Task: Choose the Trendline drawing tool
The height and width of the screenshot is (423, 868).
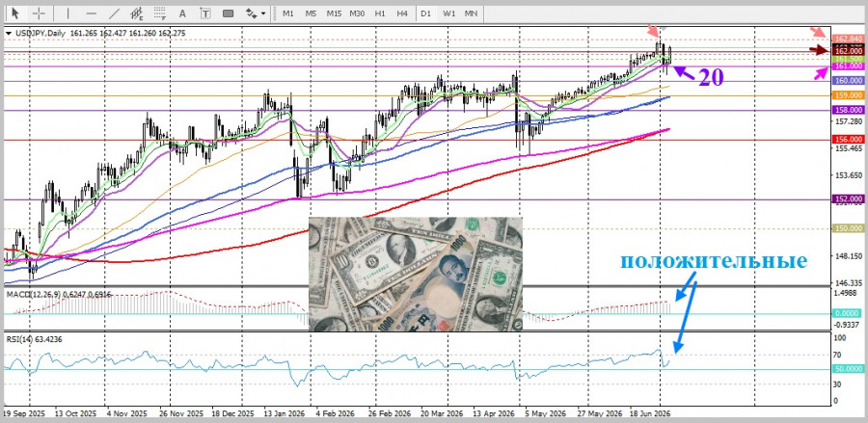Action: point(115,13)
